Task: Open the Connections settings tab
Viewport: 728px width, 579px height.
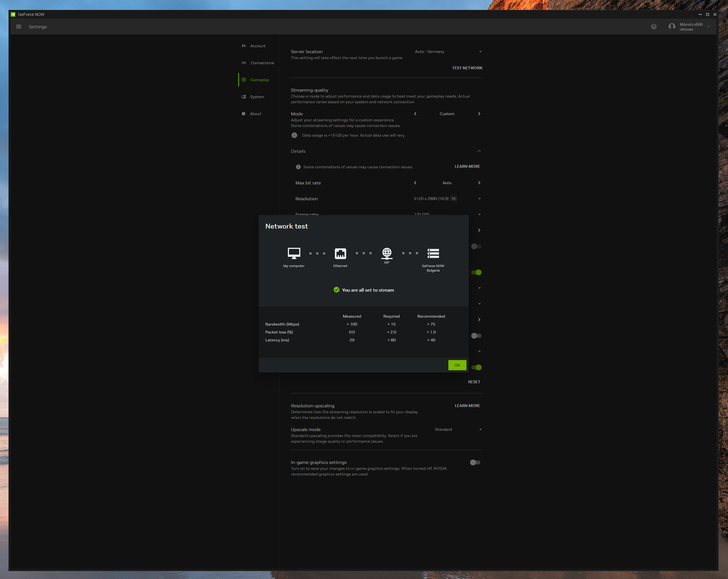Action: click(x=262, y=63)
